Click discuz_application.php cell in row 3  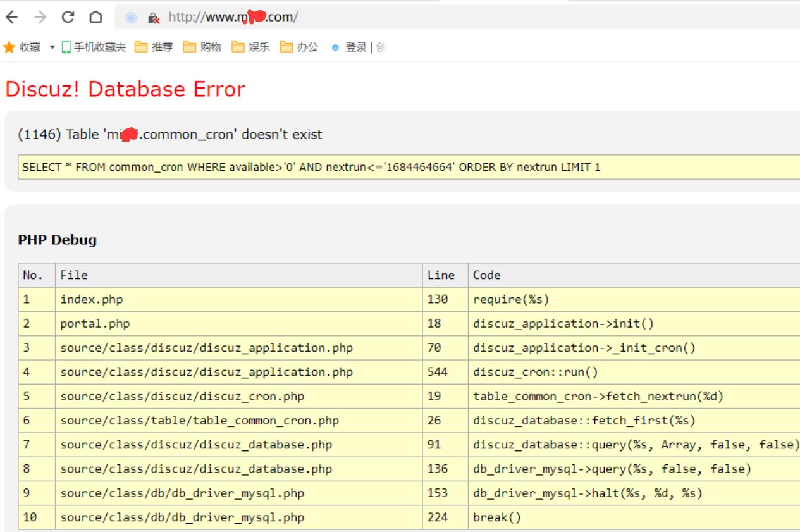click(239, 348)
